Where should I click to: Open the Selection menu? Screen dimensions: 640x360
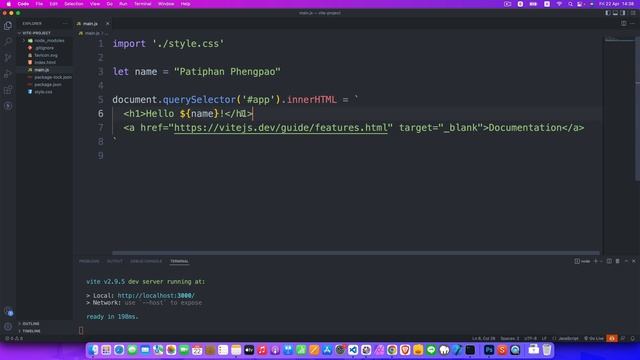[73, 4]
